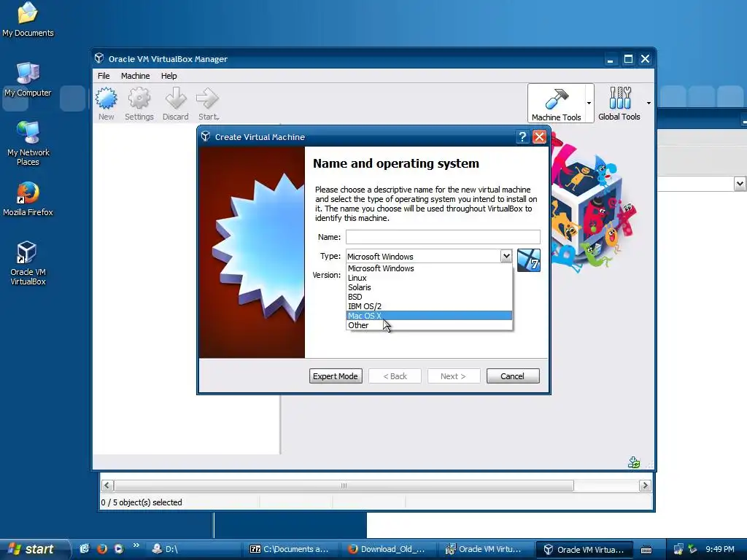Click the keyboard icon in the taskbar
This screenshot has width=747, height=560.
pyautogui.click(x=646, y=550)
